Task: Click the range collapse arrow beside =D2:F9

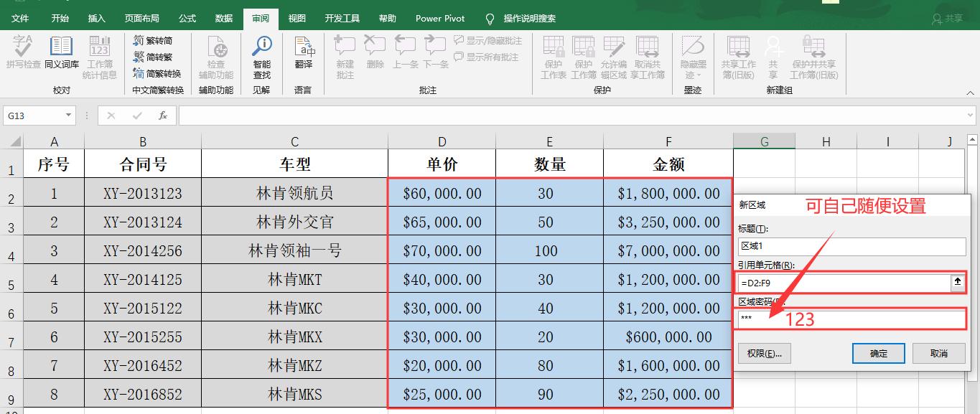Action: coord(958,282)
